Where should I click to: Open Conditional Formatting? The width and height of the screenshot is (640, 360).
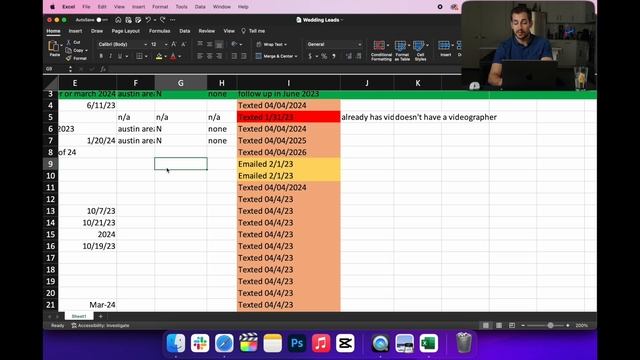pyautogui.click(x=381, y=51)
